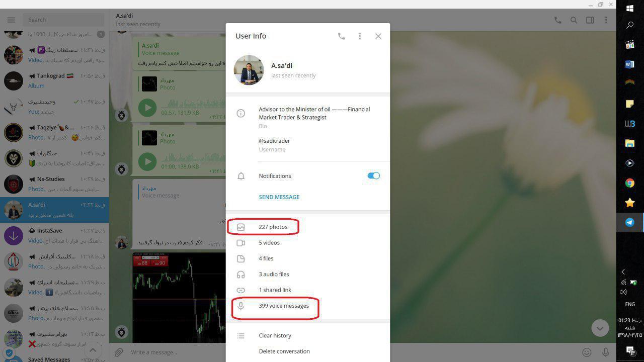The width and height of the screenshot is (644, 362).
Task: Open Google Chrome from the taskbar
Action: pyautogui.click(x=629, y=183)
